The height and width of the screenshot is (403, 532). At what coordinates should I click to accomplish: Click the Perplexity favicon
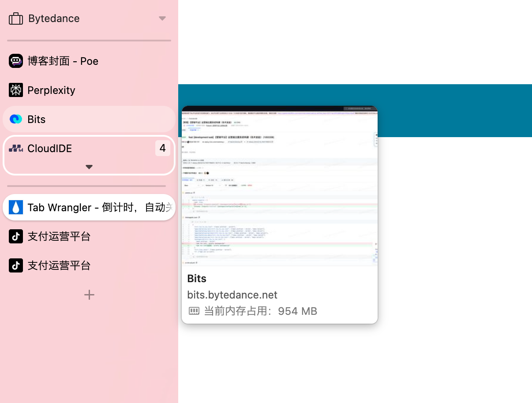16,90
